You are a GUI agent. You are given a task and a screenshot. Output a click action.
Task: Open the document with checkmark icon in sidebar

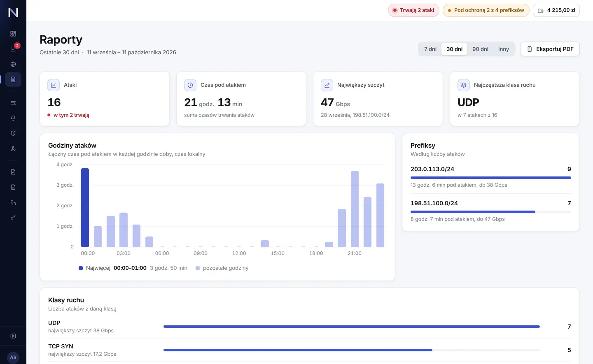point(13,172)
